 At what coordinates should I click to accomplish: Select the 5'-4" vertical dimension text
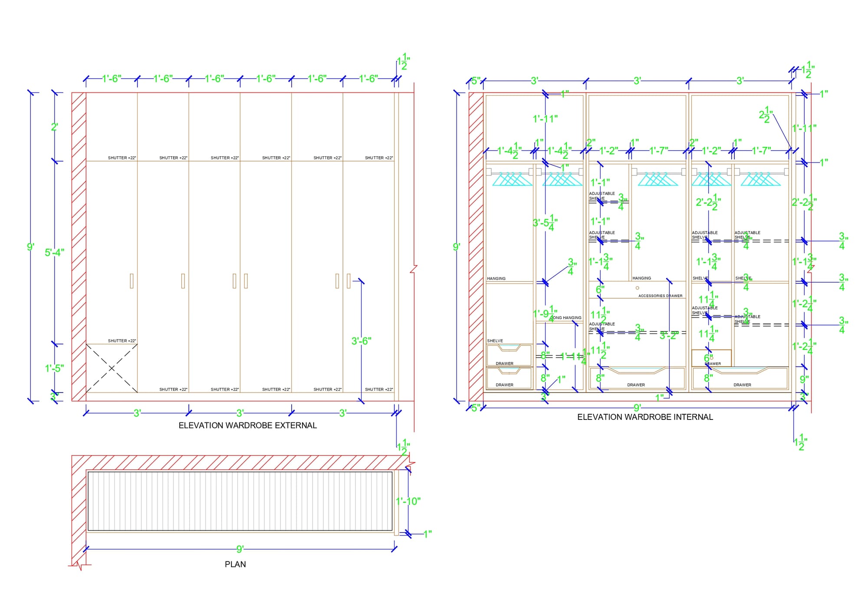coord(54,253)
